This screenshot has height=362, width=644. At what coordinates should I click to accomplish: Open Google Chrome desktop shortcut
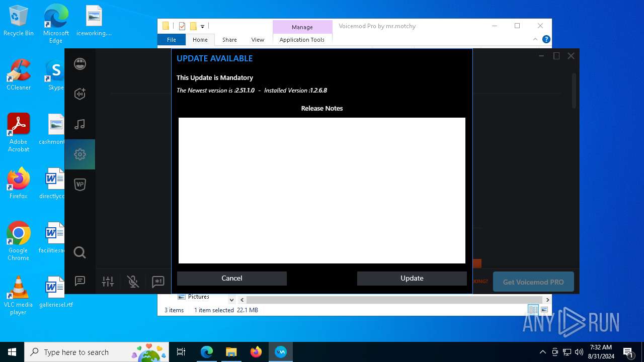click(19, 241)
